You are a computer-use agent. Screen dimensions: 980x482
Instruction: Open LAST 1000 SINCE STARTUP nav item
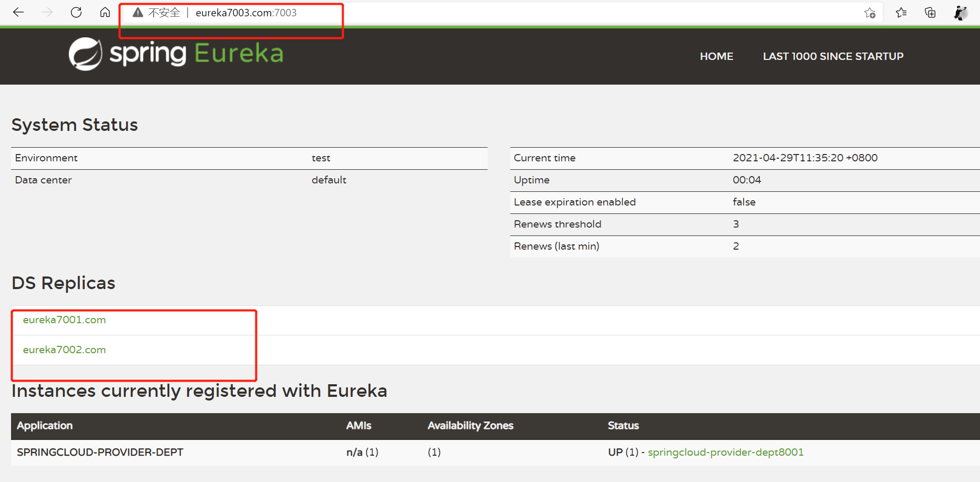833,56
